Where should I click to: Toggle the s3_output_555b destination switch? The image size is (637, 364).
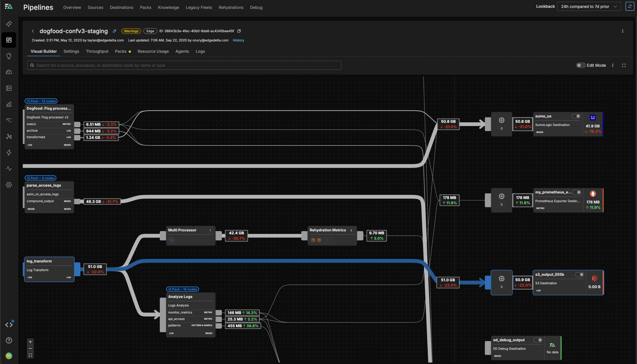[580, 275]
